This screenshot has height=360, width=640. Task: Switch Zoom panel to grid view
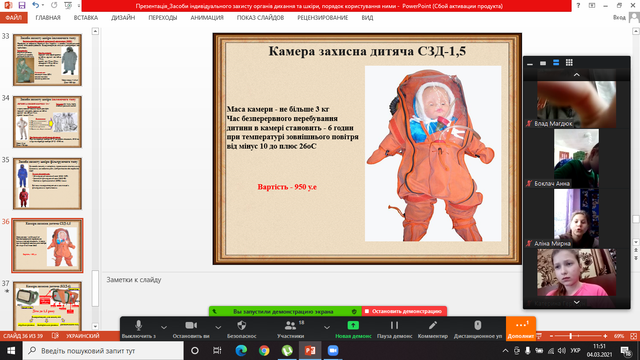coord(569,63)
